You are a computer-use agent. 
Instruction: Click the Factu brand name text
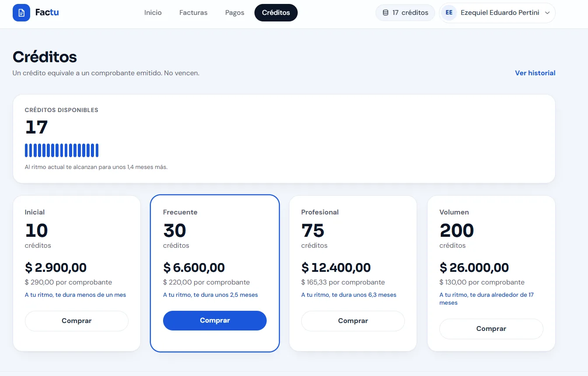pos(47,13)
